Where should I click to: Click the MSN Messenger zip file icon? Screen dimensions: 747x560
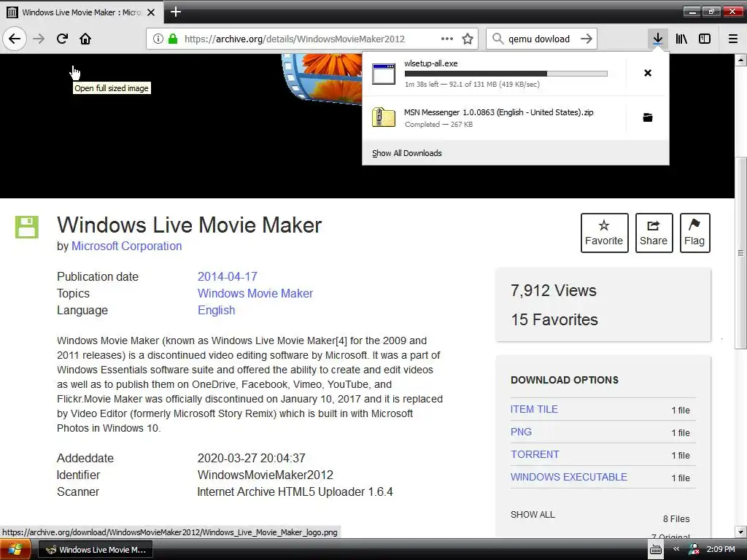(384, 117)
